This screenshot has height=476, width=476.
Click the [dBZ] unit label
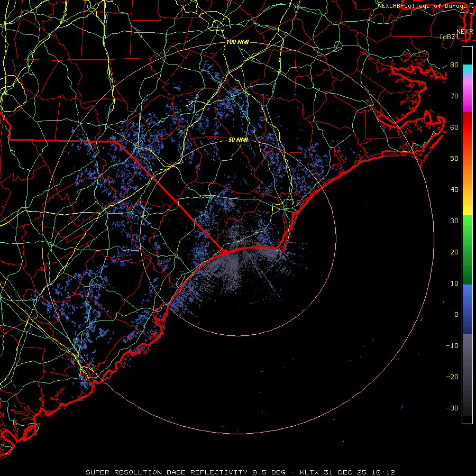coord(449,36)
